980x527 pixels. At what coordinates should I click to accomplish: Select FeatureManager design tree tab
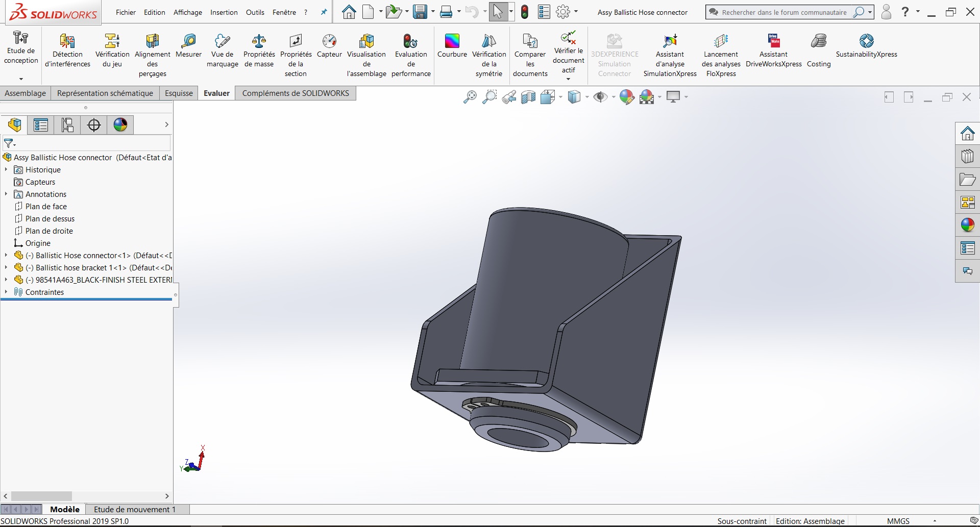(x=14, y=124)
